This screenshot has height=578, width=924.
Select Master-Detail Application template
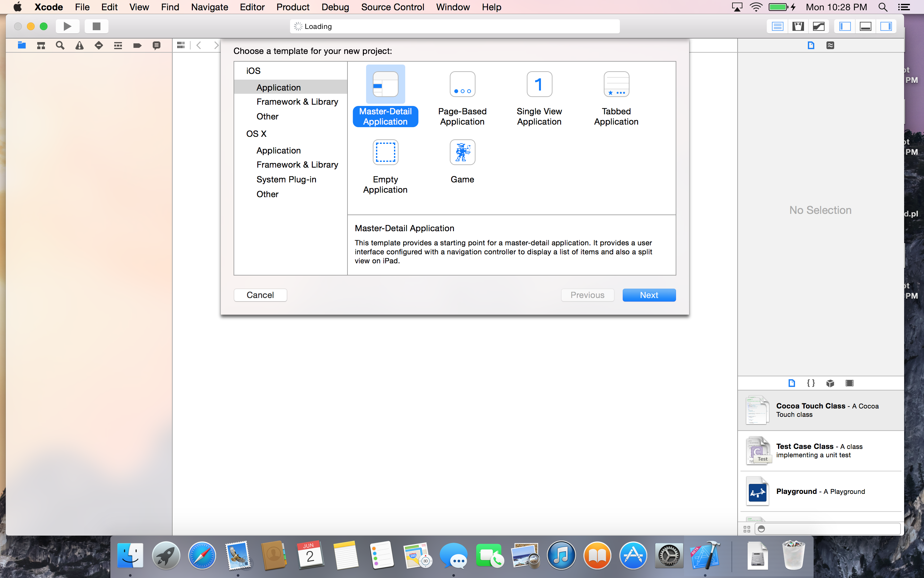tap(385, 96)
